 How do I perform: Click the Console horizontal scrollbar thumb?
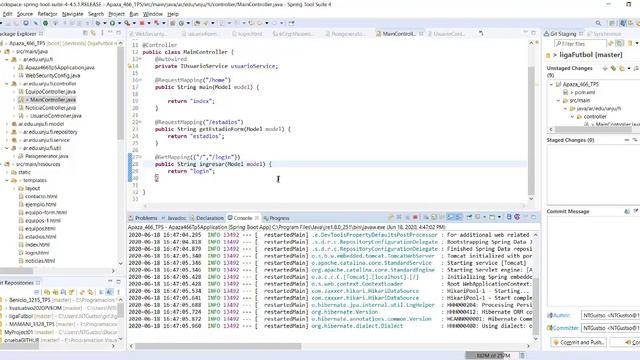tap(218, 346)
